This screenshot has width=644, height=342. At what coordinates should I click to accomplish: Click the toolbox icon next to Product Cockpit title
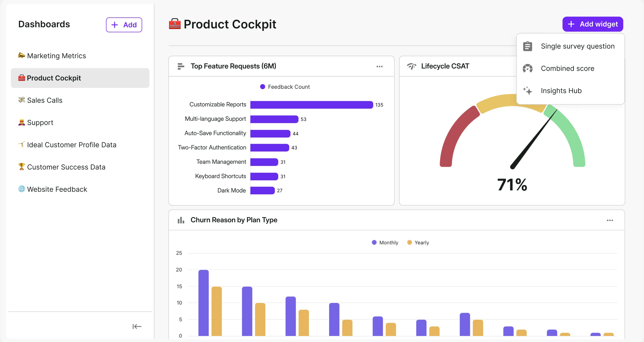175,24
